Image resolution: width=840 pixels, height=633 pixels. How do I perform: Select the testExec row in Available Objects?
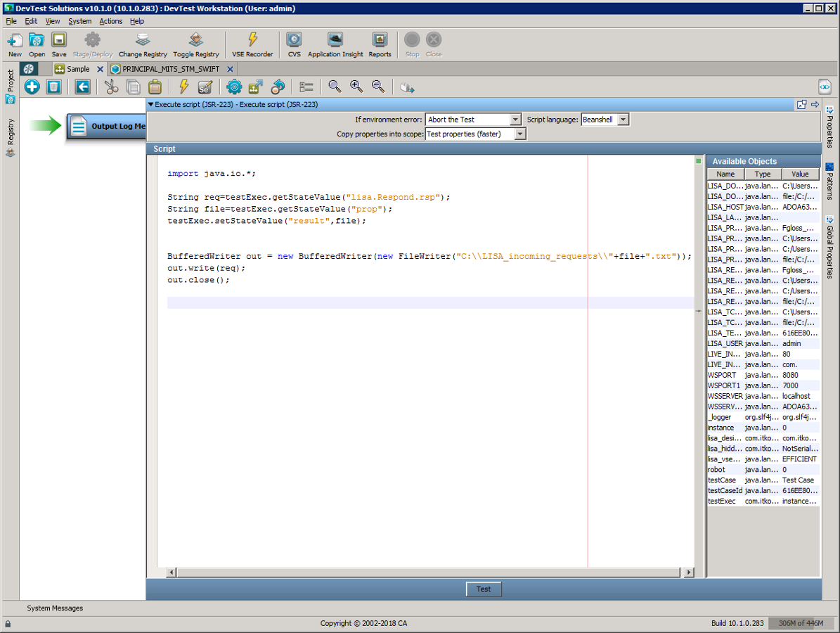763,501
